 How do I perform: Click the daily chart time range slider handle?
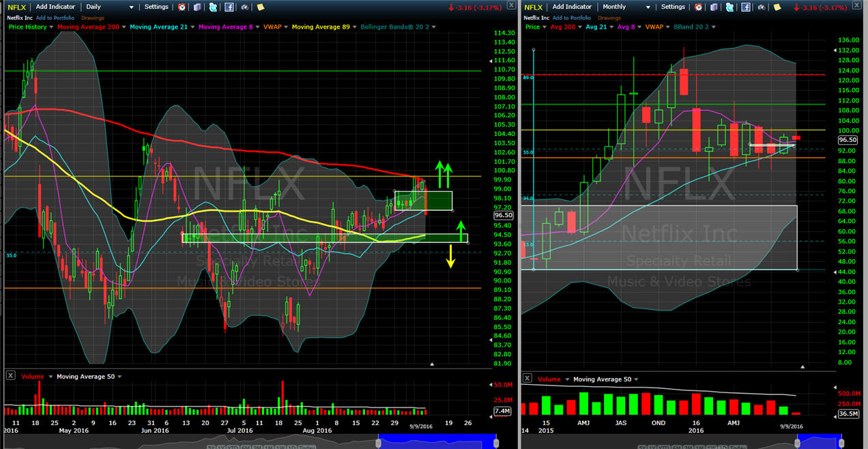(379, 443)
